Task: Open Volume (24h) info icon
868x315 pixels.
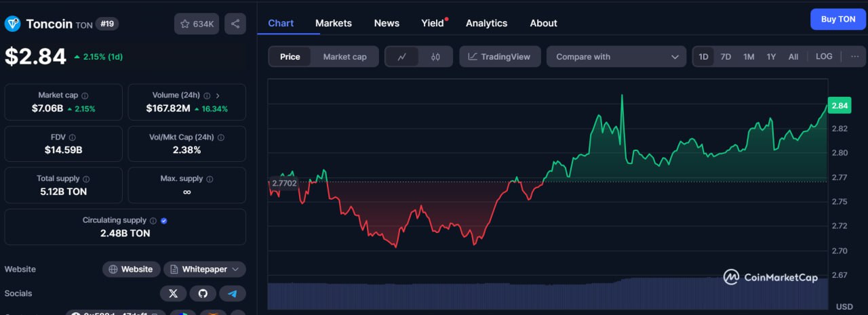Action: (x=207, y=96)
